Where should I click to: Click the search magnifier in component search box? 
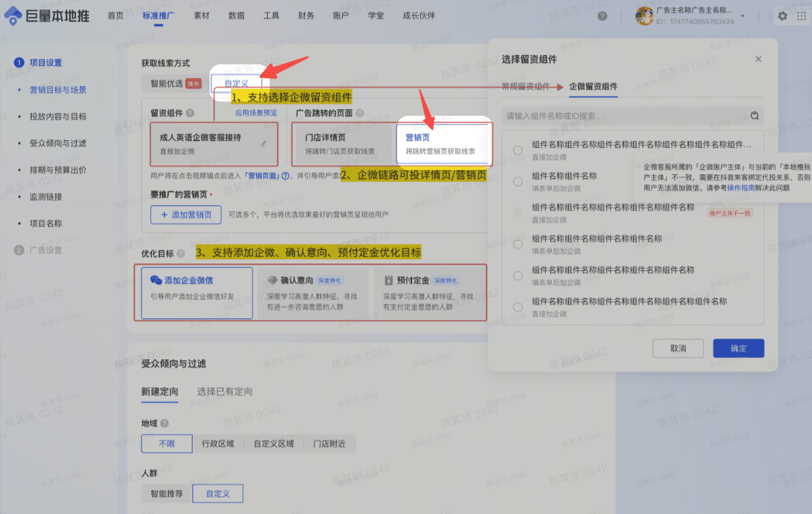tap(754, 116)
